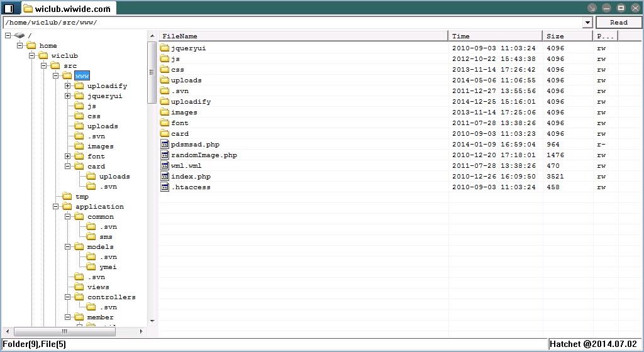Click the randomImage.php file icon

165,155
